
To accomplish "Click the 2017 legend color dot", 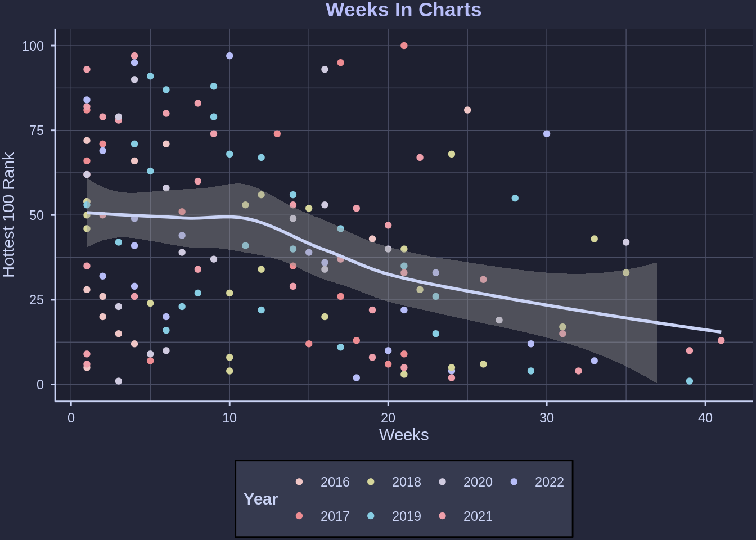I will (x=299, y=516).
